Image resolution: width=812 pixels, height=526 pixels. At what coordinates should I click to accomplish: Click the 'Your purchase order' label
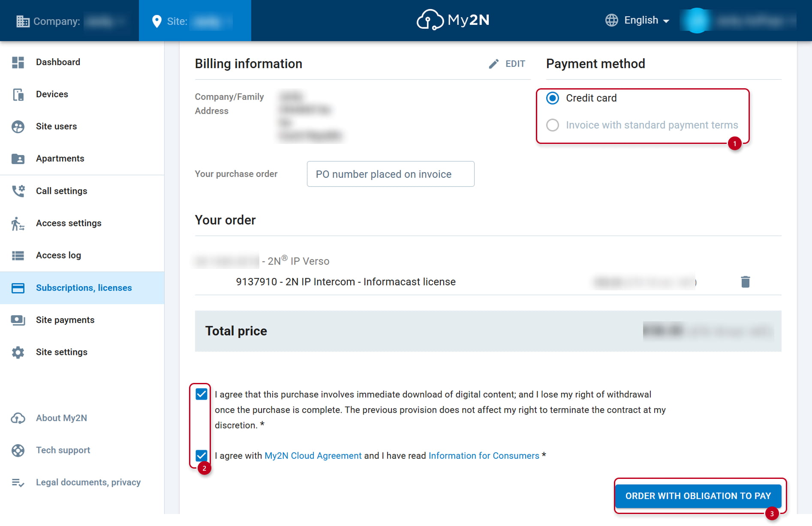(236, 174)
